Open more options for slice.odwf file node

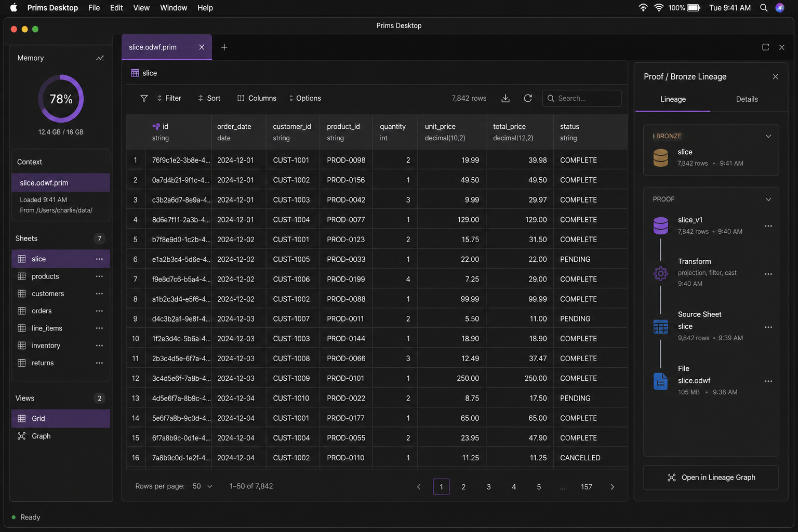tap(768, 381)
